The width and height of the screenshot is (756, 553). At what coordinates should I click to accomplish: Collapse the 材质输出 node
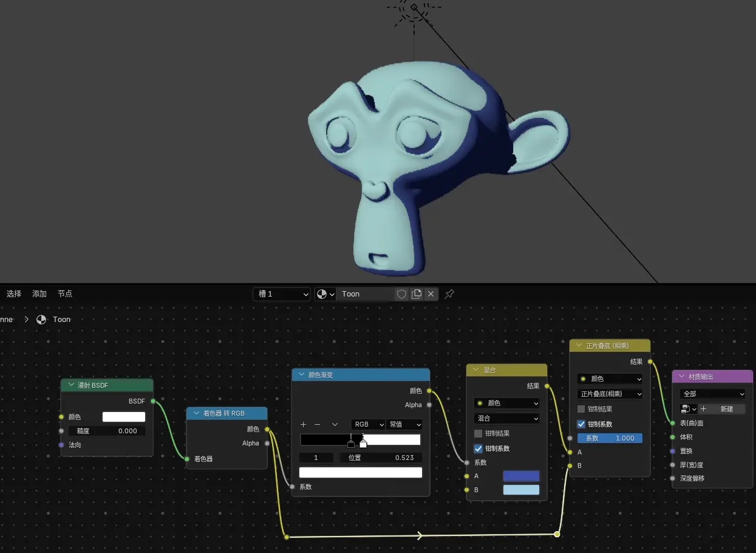point(682,377)
